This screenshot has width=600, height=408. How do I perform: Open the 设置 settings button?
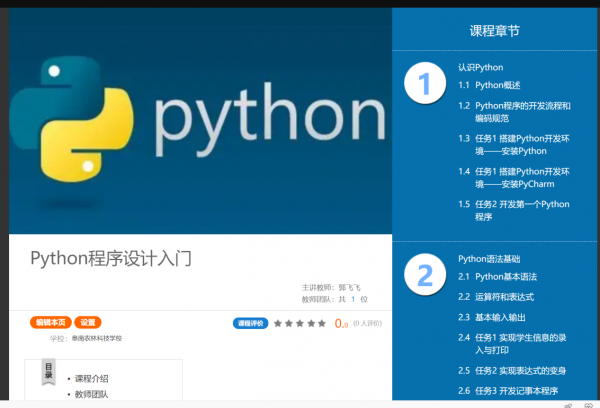click(88, 322)
